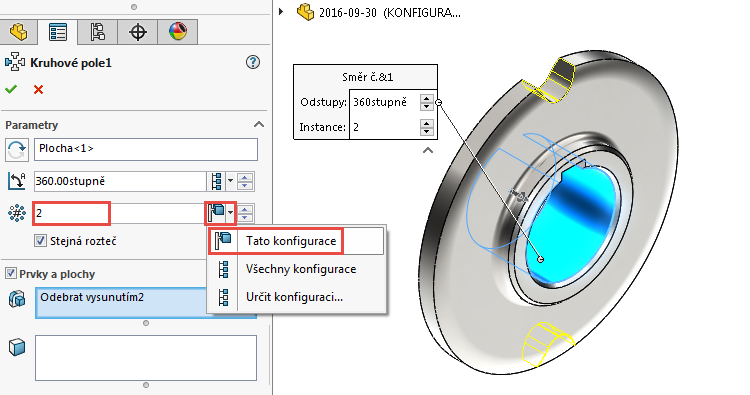750x395 pixels.
Task: Collapse the Směr č.&1 callout chevron
Action: (x=428, y=150)
